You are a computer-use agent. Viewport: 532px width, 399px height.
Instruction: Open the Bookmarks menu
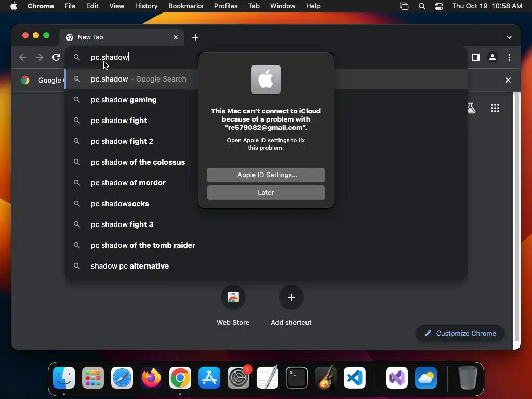coord(185,6)
